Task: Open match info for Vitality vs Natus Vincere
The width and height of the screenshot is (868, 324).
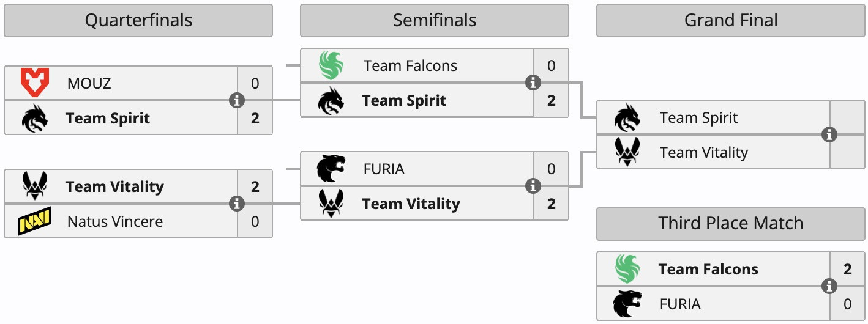Action: [x=237, y=204]
